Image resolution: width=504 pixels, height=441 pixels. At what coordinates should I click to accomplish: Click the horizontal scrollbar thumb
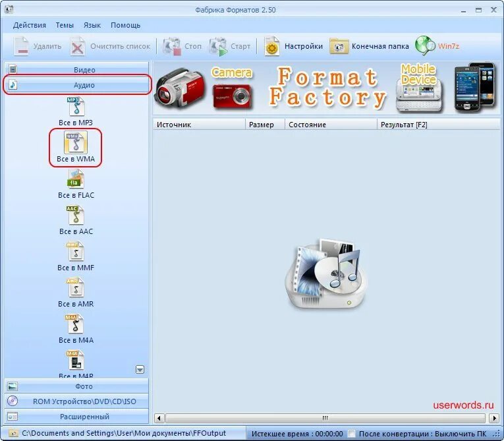pyautogui.click(x=325, y=418)
